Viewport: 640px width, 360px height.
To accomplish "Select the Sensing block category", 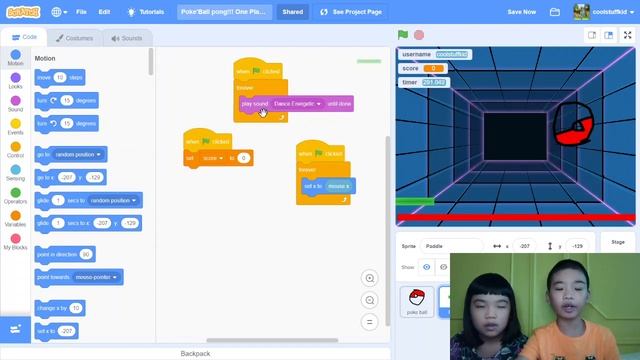I will 16,173.
